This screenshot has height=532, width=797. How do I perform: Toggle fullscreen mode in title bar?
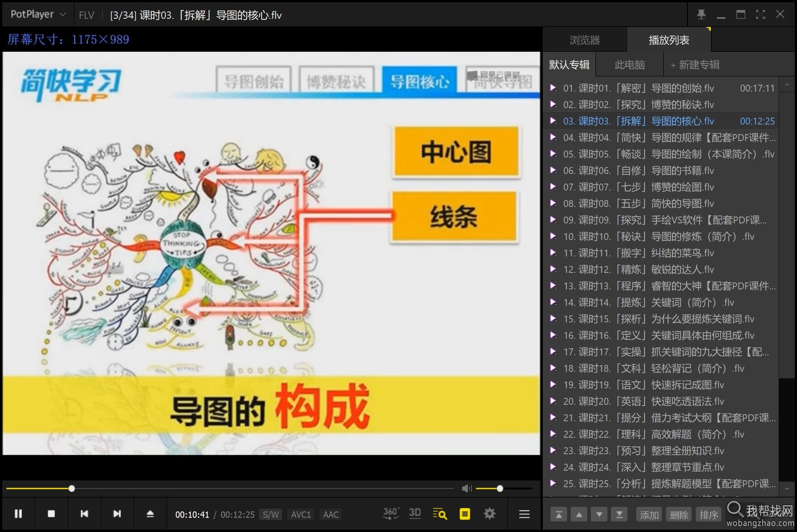click(760, 15)
